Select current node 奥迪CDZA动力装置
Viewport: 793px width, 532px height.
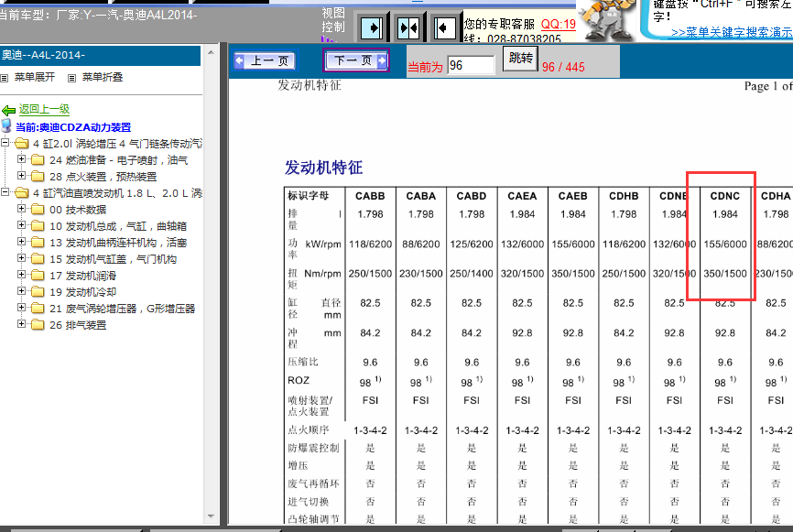pos(73,127)
